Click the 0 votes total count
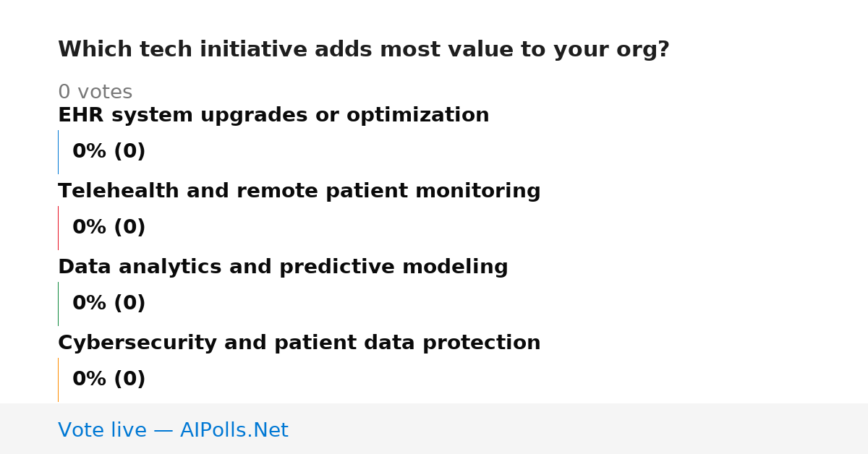The width and height of the screenshot is (868, 454). (x=95, y=93)
